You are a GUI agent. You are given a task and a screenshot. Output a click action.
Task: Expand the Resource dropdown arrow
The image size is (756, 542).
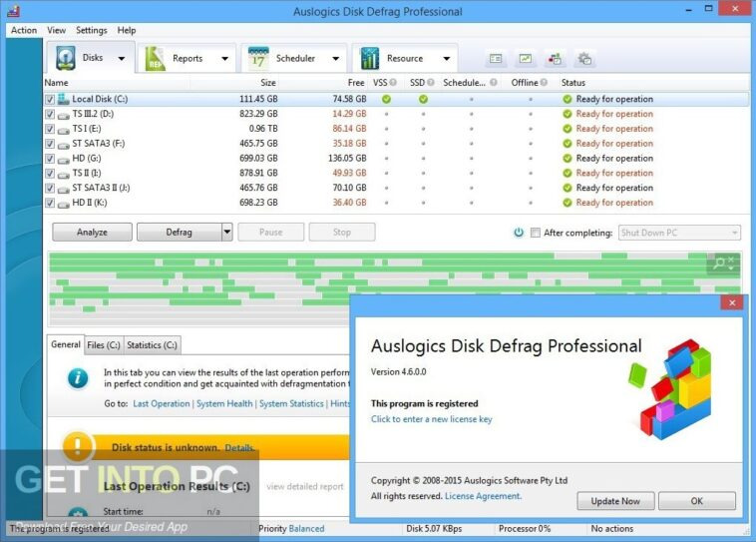tap(447, 59)
